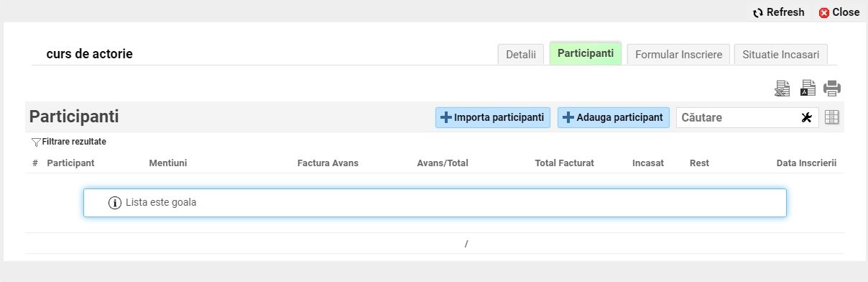Sort by Rest column header
The width and height of the screenshot is (868, 282).
699,163
